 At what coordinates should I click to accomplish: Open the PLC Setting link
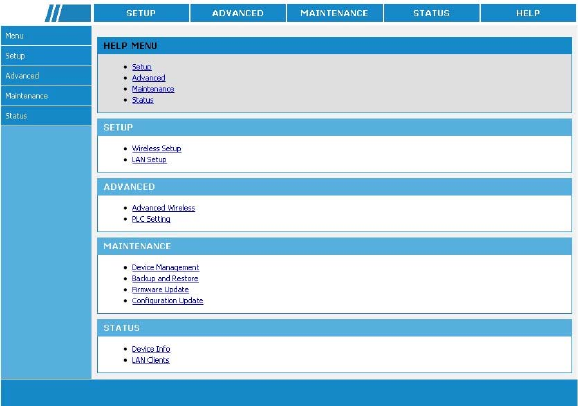[151, 219]
